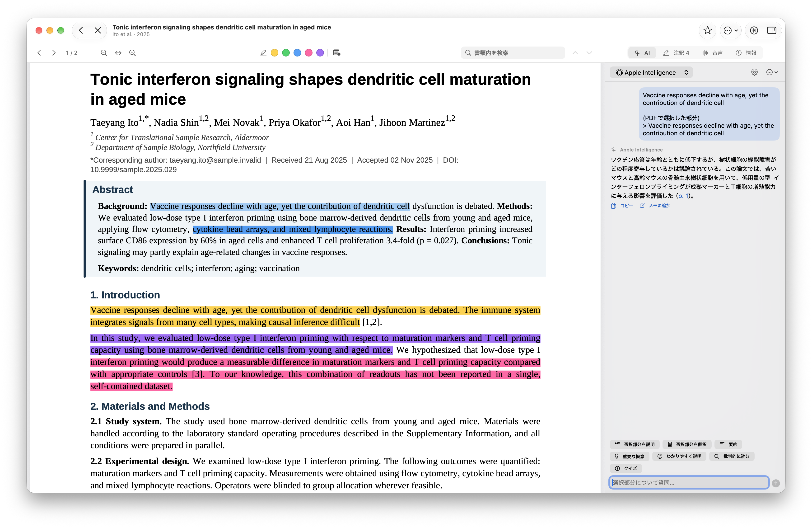This screenshot has height=528, width=812.
Task: Open the Apple Intelligence model dropdown
Action: tap(651, 72)
